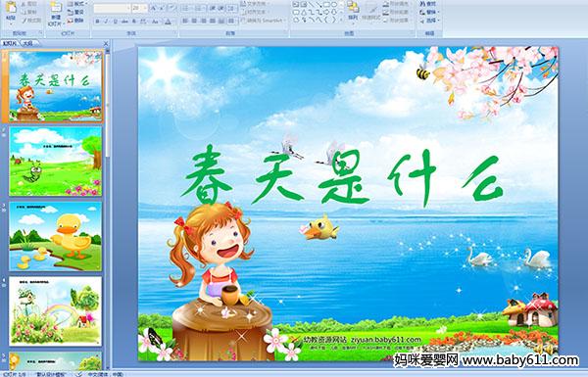
Task: Select the duck slide thumbnail
Action: click(x=56, y=236)
